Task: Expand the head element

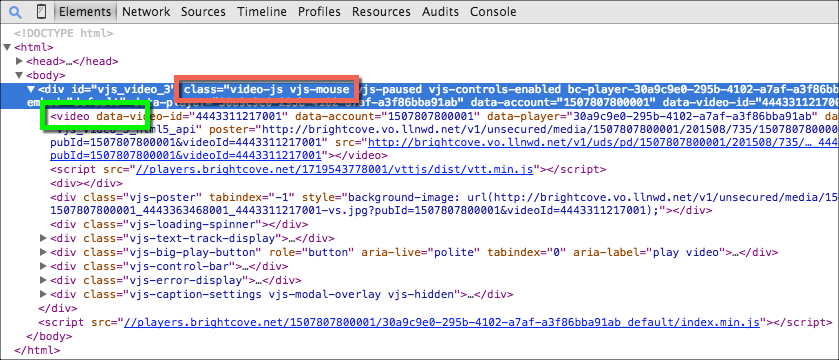Action: pyautogui.click(x=20, y=61)
